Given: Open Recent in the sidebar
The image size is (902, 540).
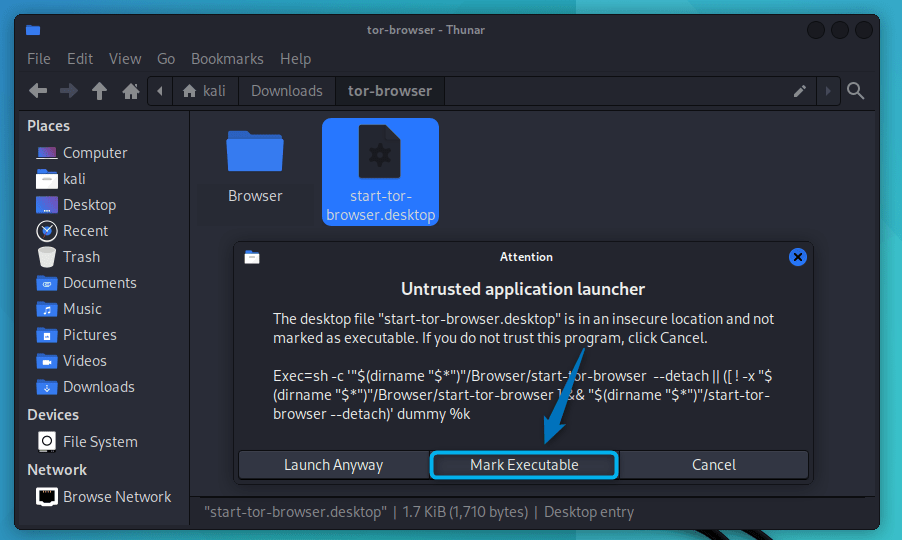Looking at the screenshot, I should tap(85, 231).
